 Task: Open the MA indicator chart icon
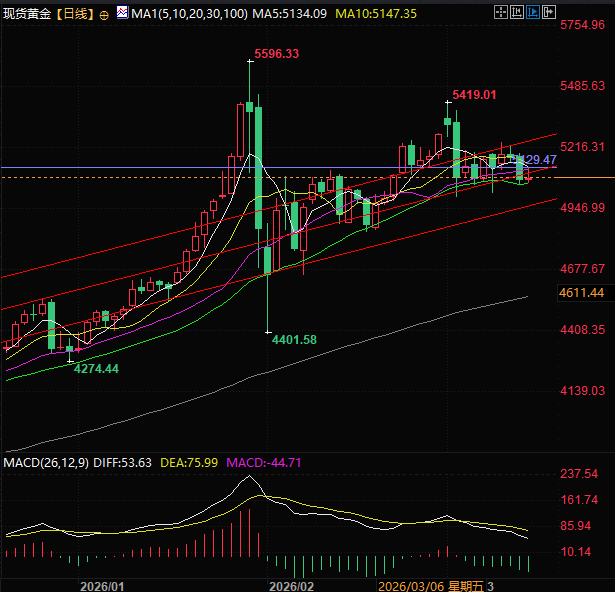pyautogui.click(x=122, y=13)
